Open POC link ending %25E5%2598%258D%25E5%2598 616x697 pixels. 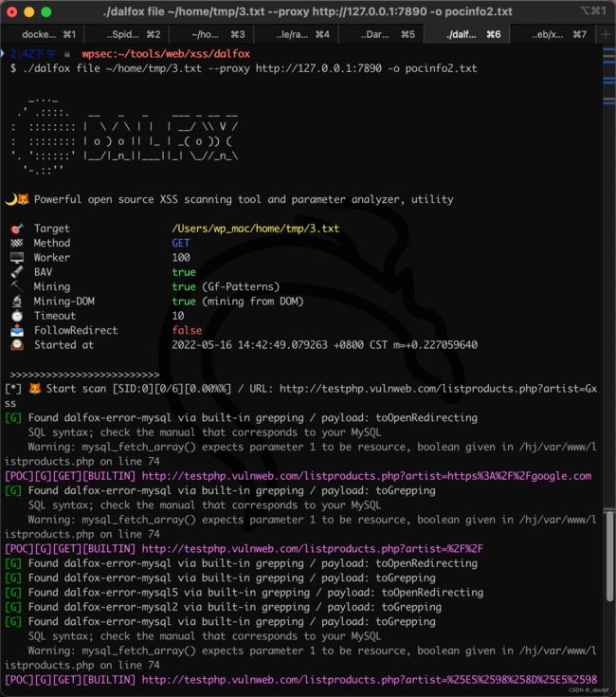tap(369, 680)
